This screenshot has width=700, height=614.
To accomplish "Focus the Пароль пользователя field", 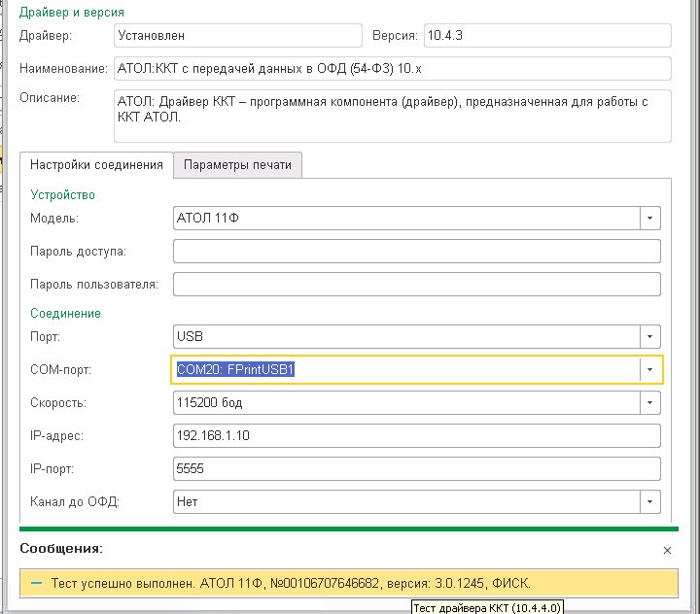I will coord(416,285).
